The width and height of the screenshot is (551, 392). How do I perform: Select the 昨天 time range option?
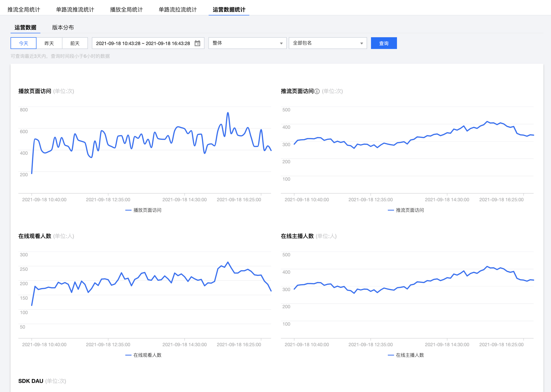49,43
